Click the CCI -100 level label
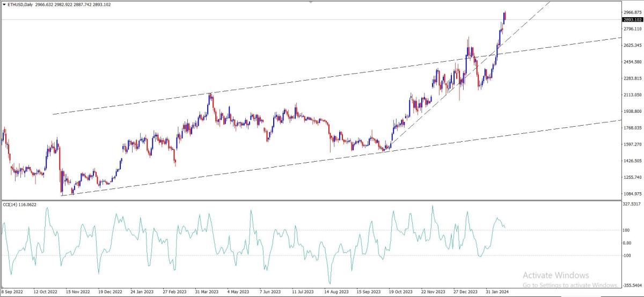Screen dimensions: 644x297 click(x=627, y=255)
